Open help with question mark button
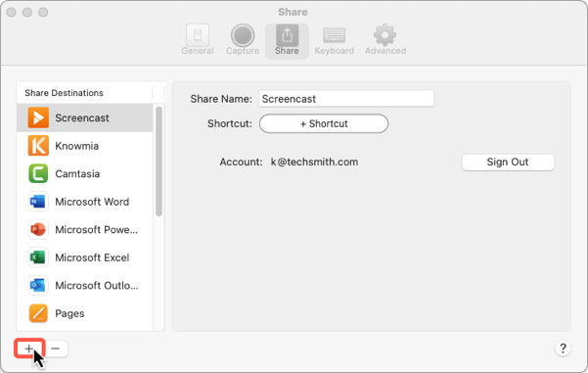 (563, 349)
